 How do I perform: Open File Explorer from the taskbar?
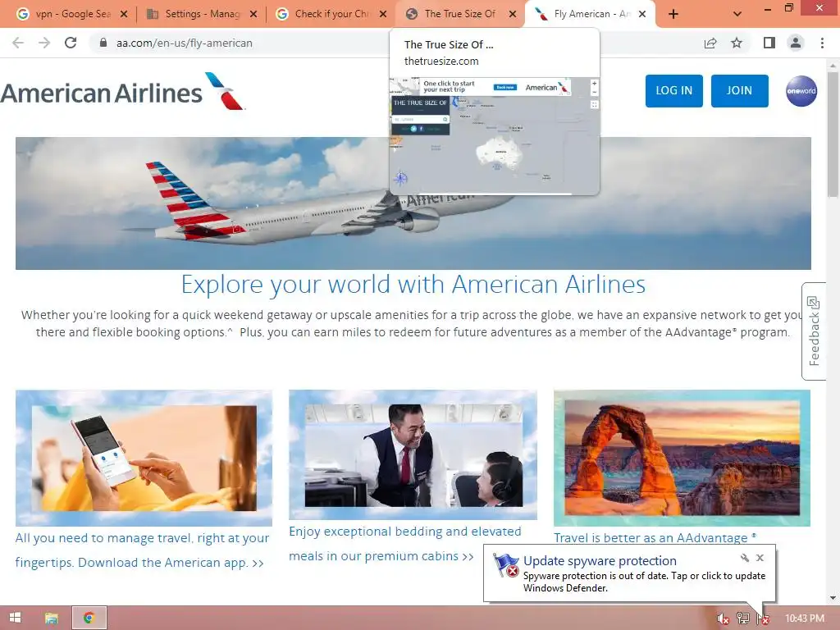tap(52, 619)
